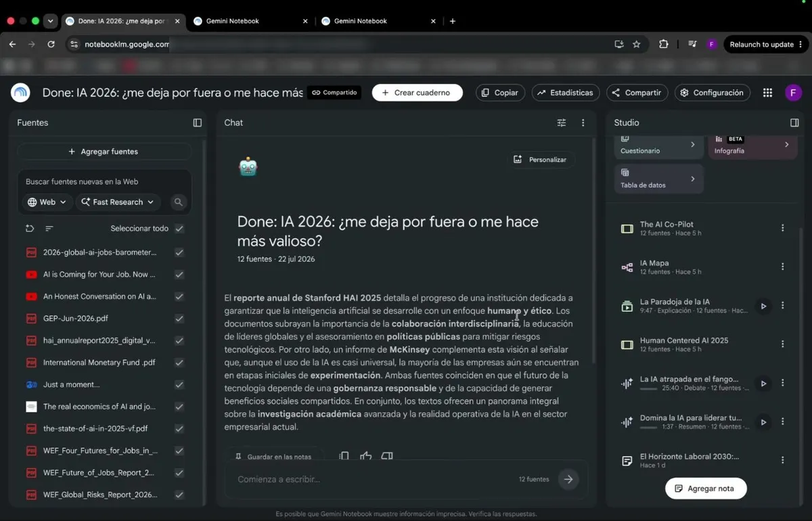
Task: Play La IA atrapada en el fango audio
Action: point(763,383)
